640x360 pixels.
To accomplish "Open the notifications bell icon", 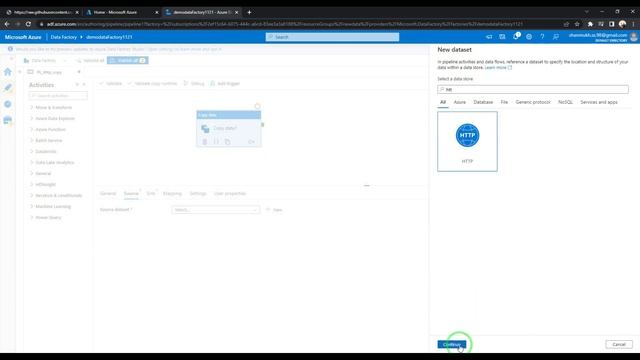I will tap(516, 37).
